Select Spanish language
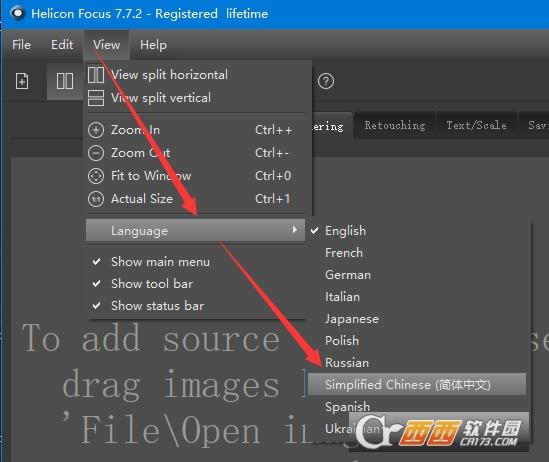Viewport: 549px width, 462px height. 417,406
